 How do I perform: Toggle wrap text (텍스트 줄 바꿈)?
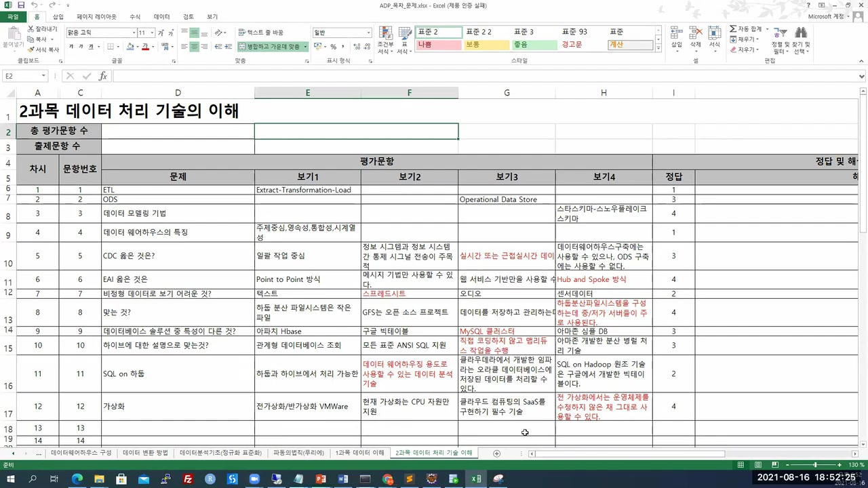tap(261, 32)
